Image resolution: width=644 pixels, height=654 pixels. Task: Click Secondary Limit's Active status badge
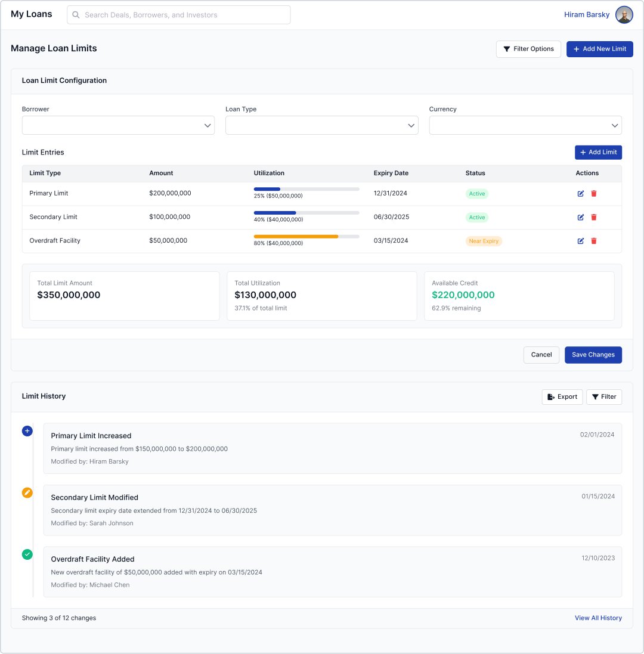(x=477, y=218)
